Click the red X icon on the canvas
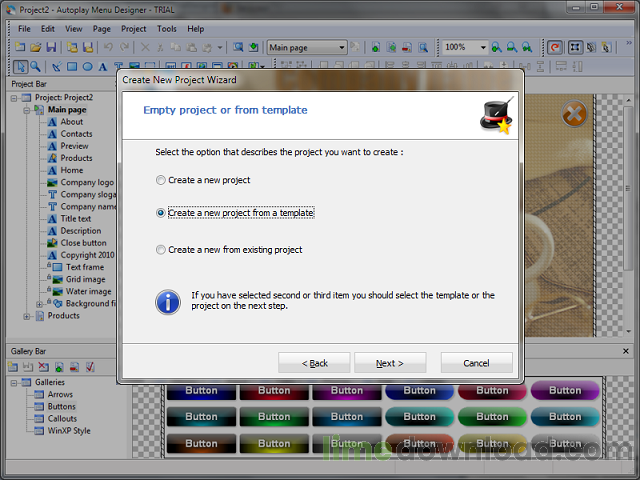 (573, 116)
